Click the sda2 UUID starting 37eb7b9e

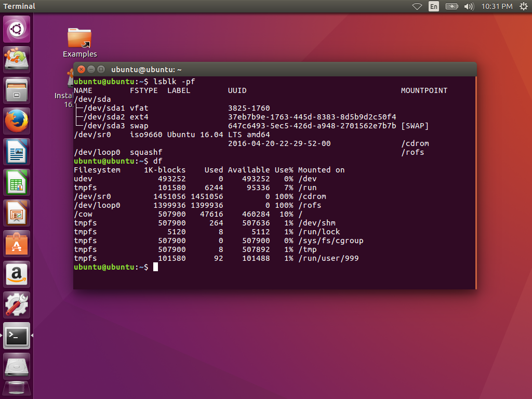coord(312,117)
